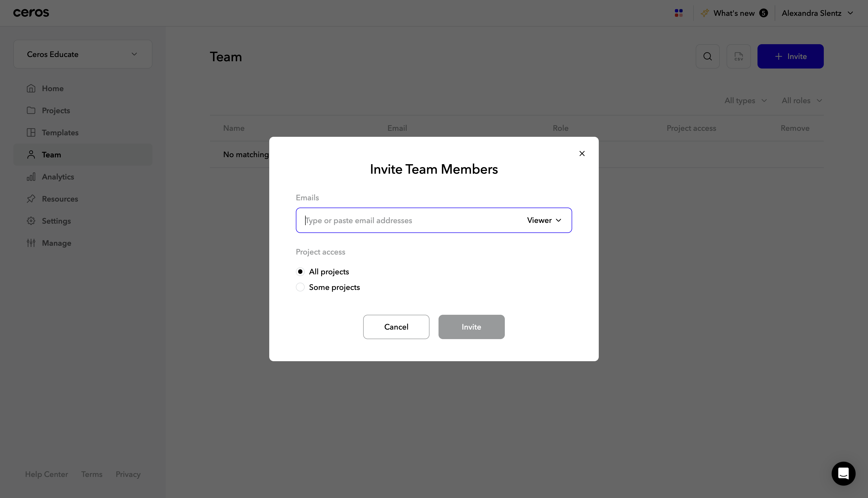This screenshot has height=498, width=868.
Task: Select Team in the sidebar
Action: click(x=83, y=155)
